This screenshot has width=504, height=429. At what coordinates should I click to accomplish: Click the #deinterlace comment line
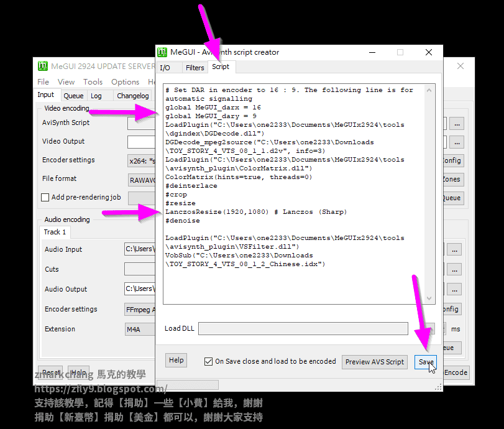point(191,186)
